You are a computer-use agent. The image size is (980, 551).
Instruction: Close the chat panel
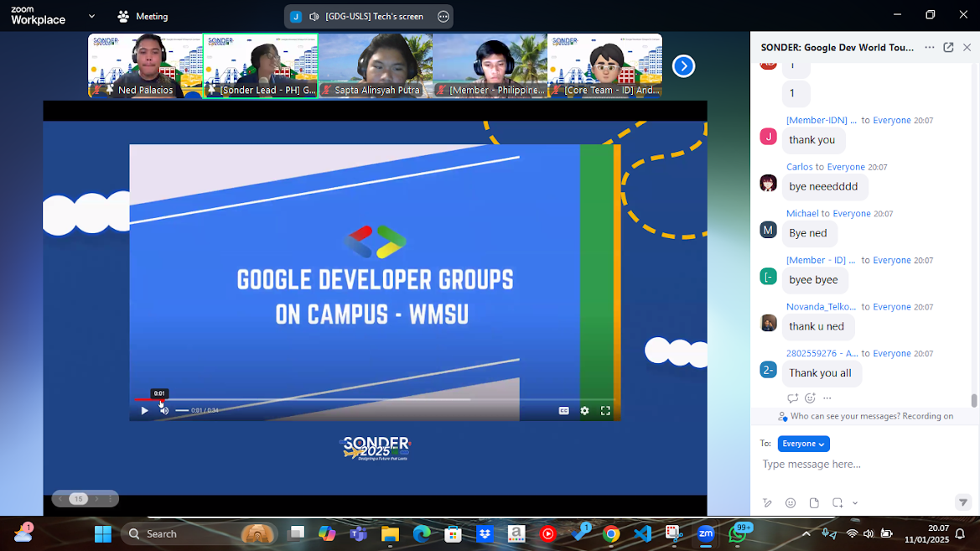[x=967, y=48]
